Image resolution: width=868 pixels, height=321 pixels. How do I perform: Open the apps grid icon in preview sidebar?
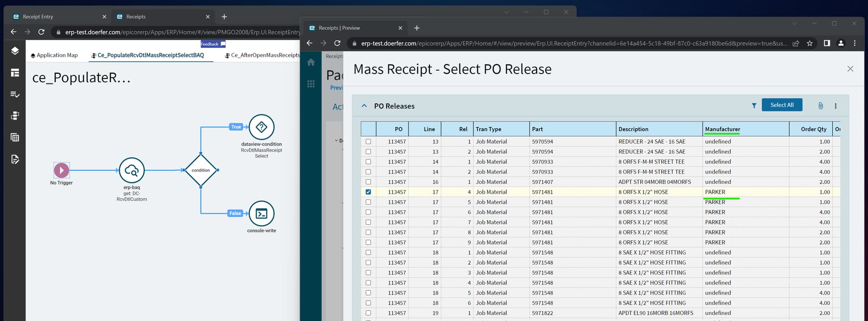point(311,84)
